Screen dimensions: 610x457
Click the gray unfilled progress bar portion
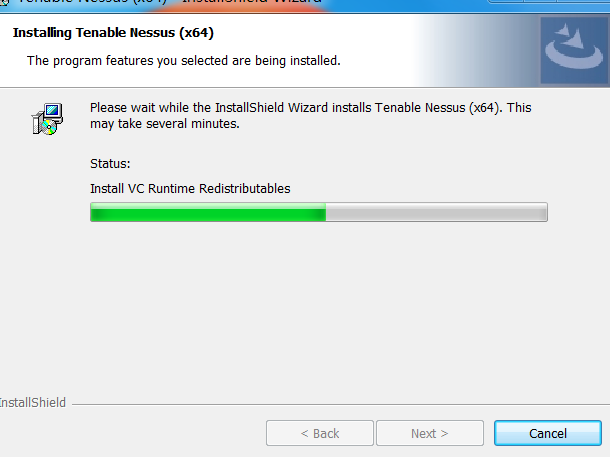coord(436,212)
